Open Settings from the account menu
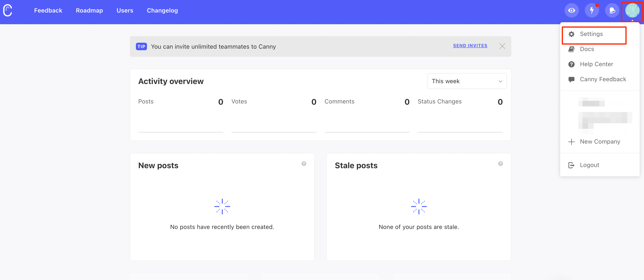This screenshot has height=280, width=644. 591,34
